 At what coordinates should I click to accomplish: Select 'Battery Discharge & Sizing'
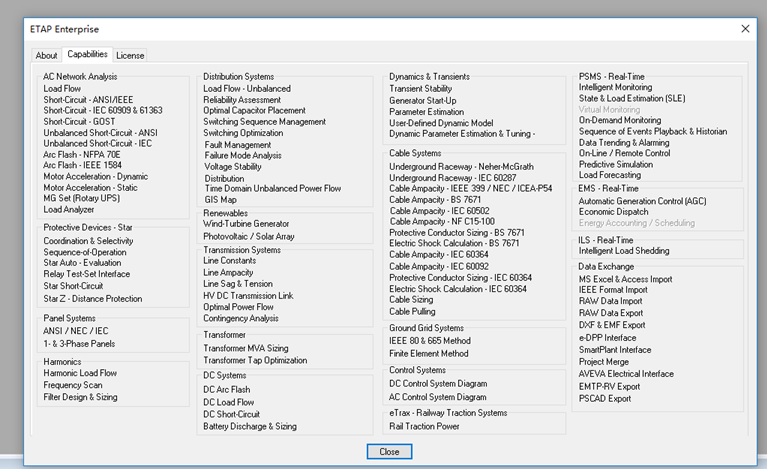250,426
